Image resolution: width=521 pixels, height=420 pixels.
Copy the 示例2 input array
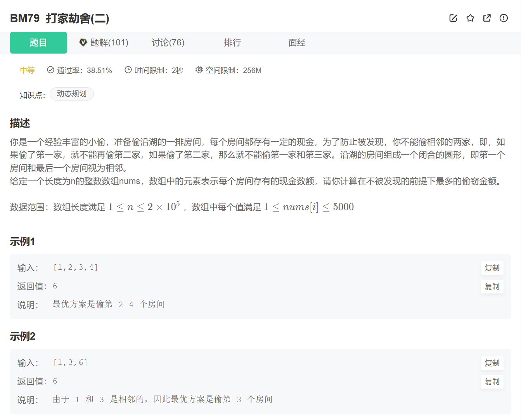pyautogui.click(x=492, y=363)
